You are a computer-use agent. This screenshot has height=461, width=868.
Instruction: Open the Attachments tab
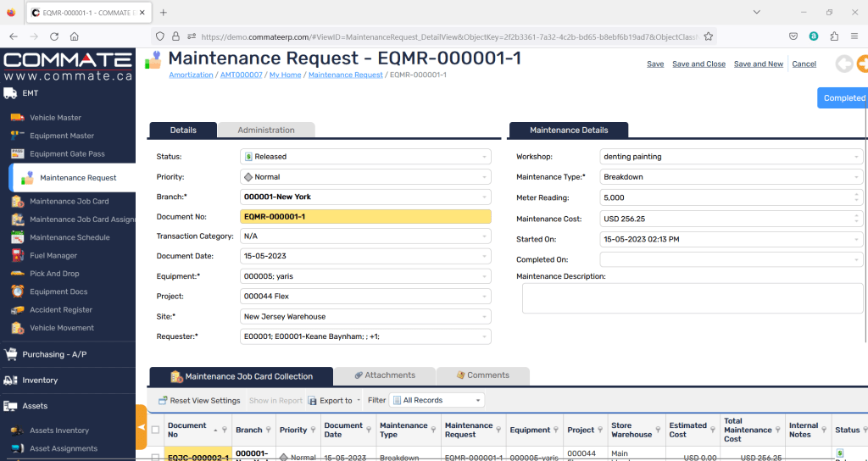(385, 375)
